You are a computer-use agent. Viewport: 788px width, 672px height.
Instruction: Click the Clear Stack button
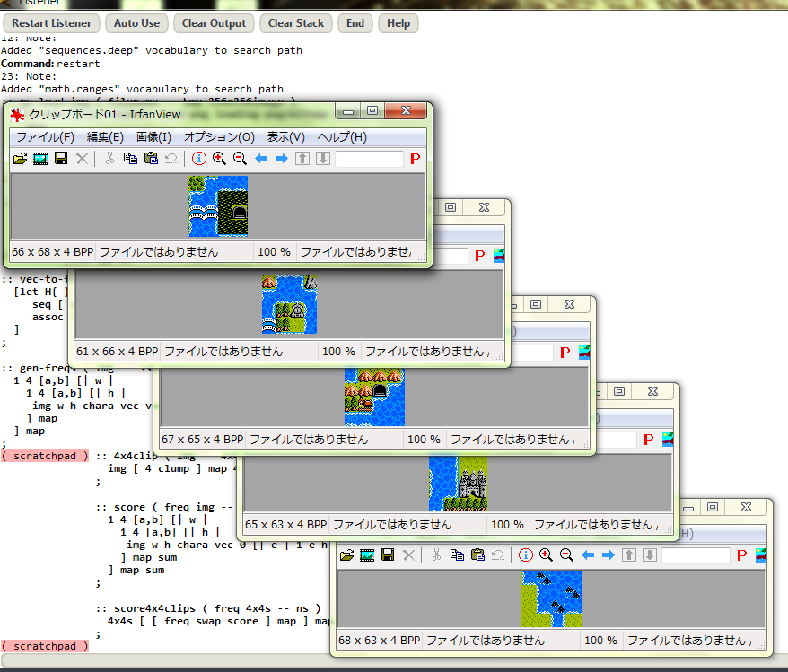296,23
